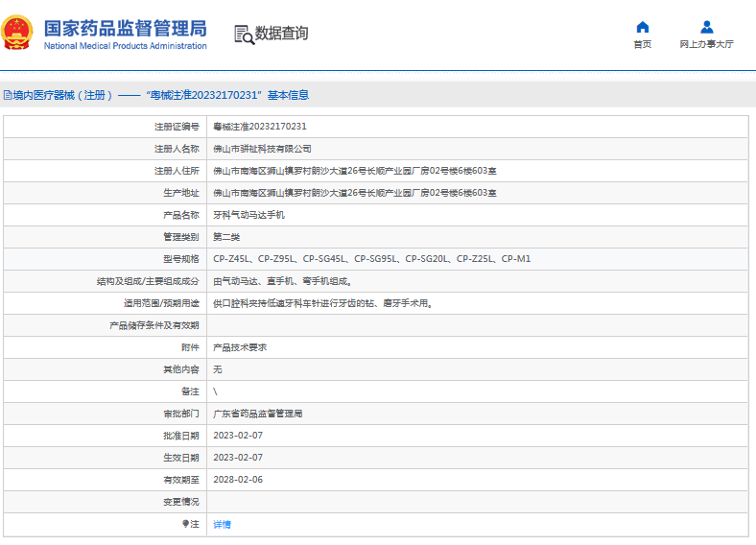This screenshot has height=545, width=756.
Task: Select registration number 粤械注准20232170231 cell
Action: point(260,127)
